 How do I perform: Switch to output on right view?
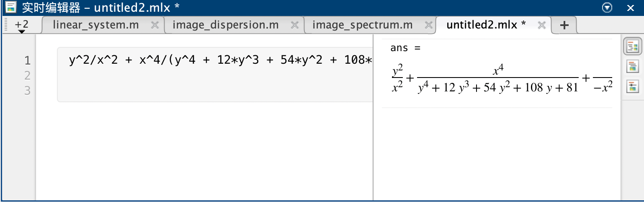click(633, 47)
